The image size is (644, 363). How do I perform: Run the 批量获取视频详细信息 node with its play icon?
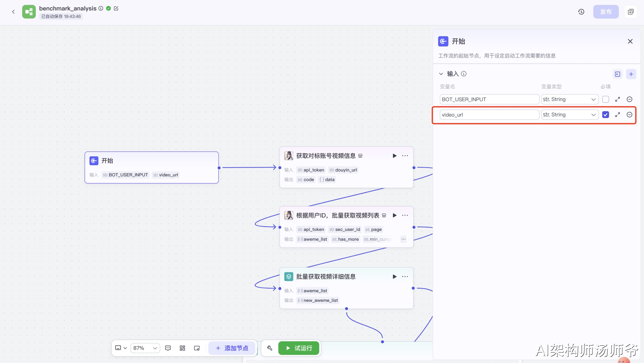point(394,277)
